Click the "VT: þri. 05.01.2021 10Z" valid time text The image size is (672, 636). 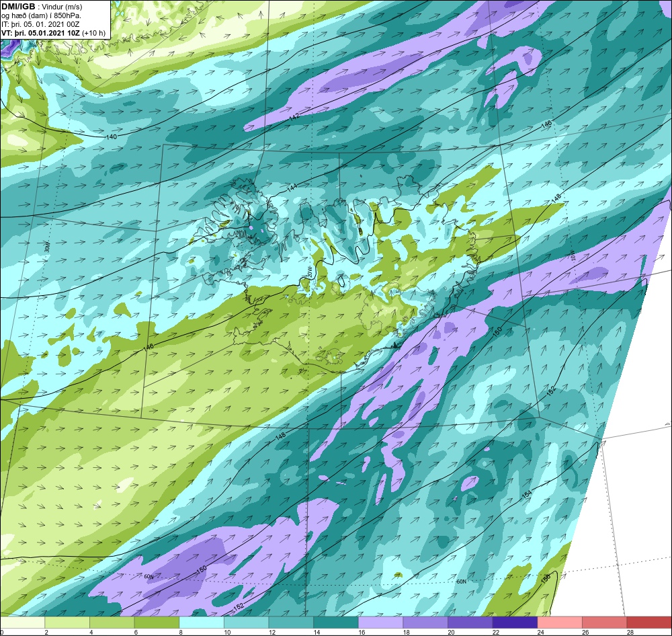click(x=40, y=33)
